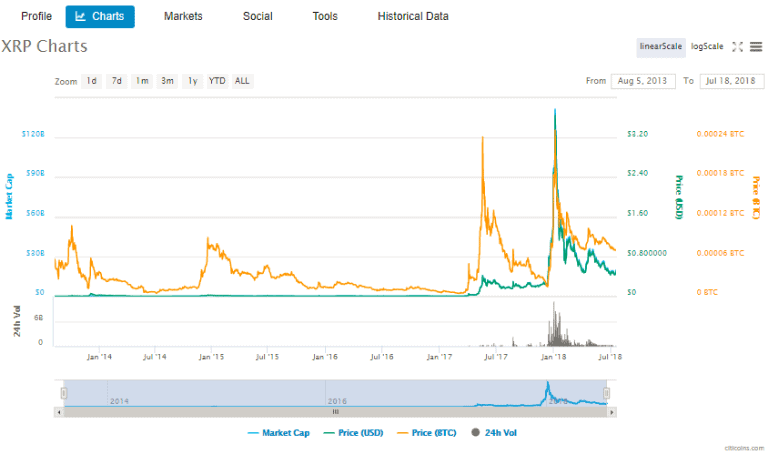Click the 0.00024 BTC axis label

click(x=720, y=134)
